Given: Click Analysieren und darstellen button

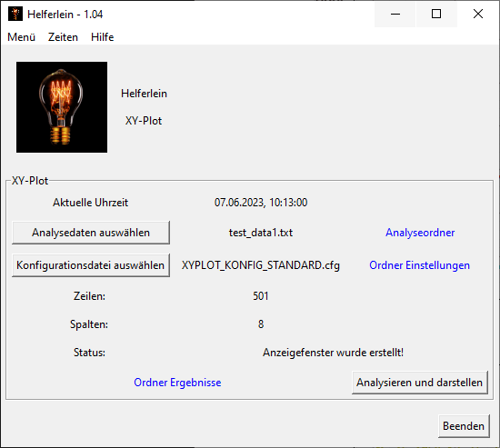Looking at the screenshot, I should [420, 383].
